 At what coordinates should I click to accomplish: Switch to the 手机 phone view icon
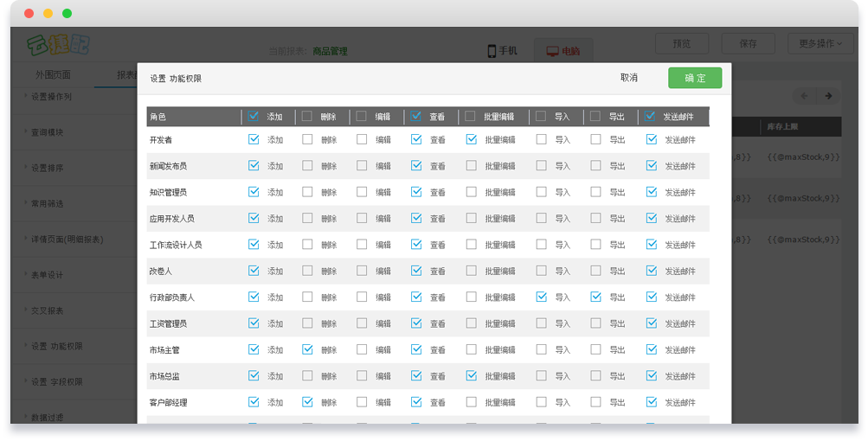pos(492,51)
